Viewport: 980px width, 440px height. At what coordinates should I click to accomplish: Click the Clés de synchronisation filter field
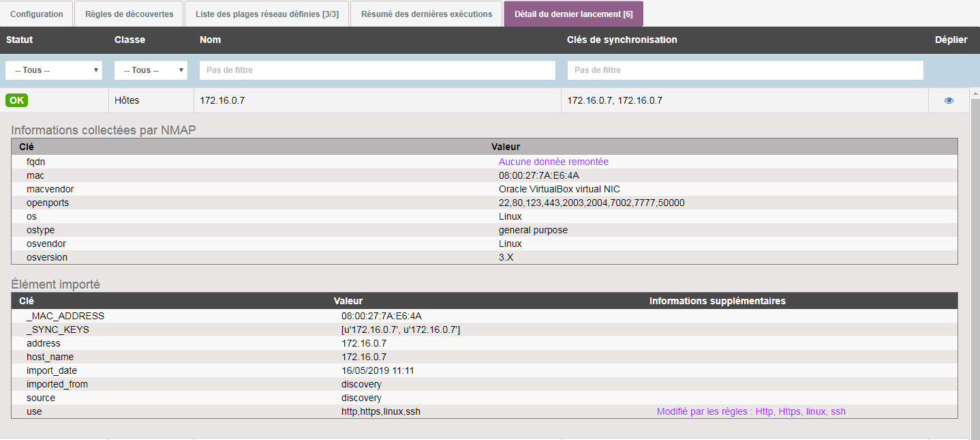pos(745,70)
